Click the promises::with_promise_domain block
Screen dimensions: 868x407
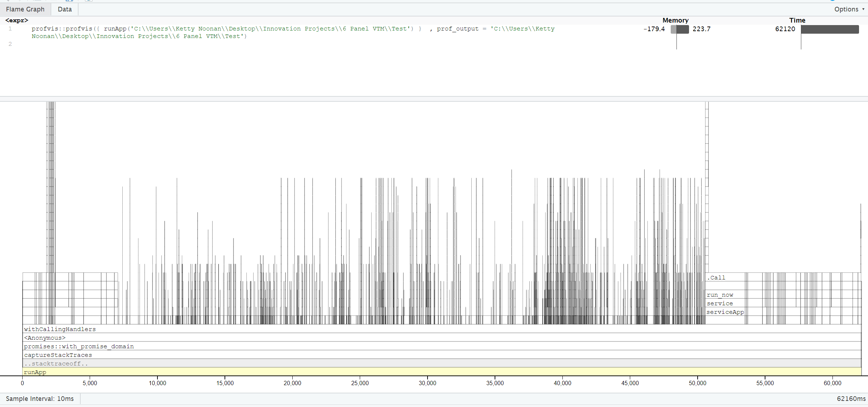coord(442,346)
